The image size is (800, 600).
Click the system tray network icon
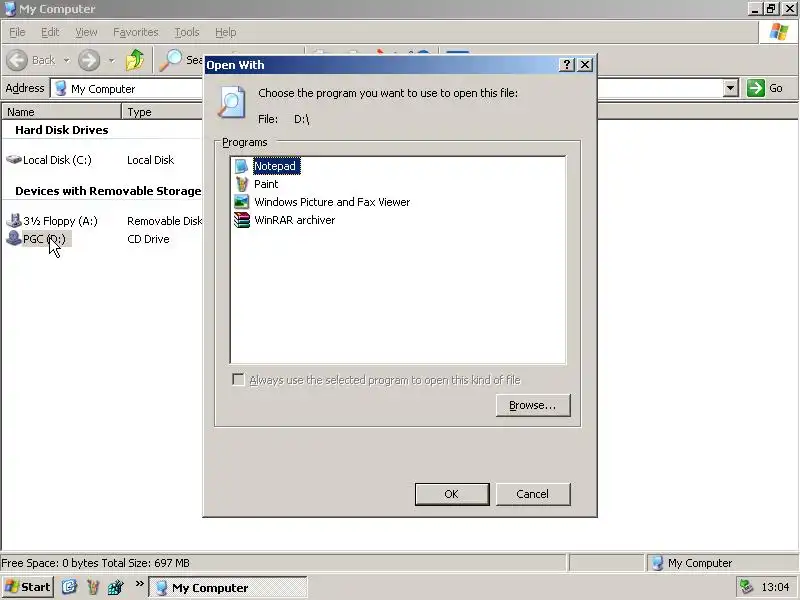click(x=746, y=587)
